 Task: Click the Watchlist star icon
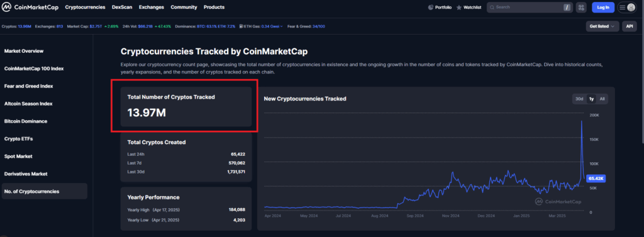[458, 8]
